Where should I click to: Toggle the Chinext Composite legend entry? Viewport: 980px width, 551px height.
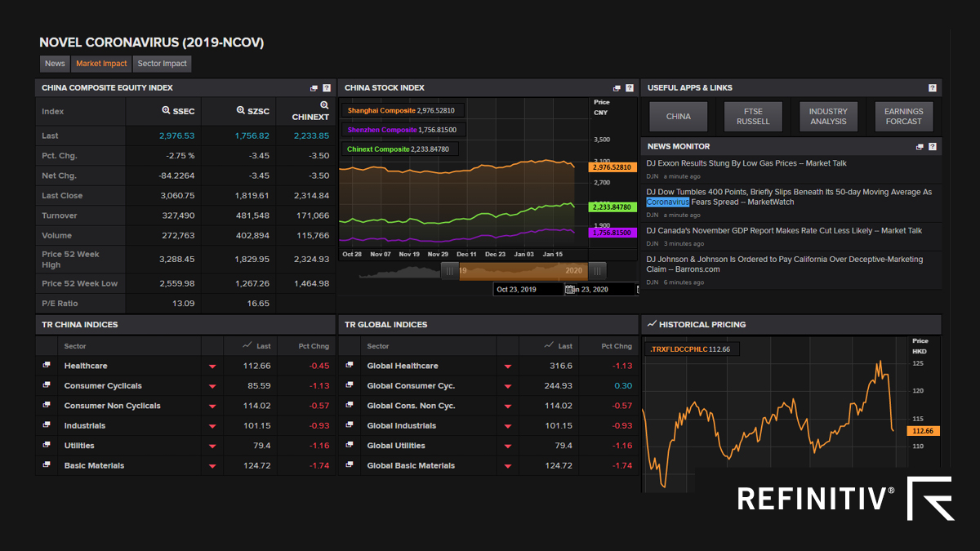pos(401,149)
